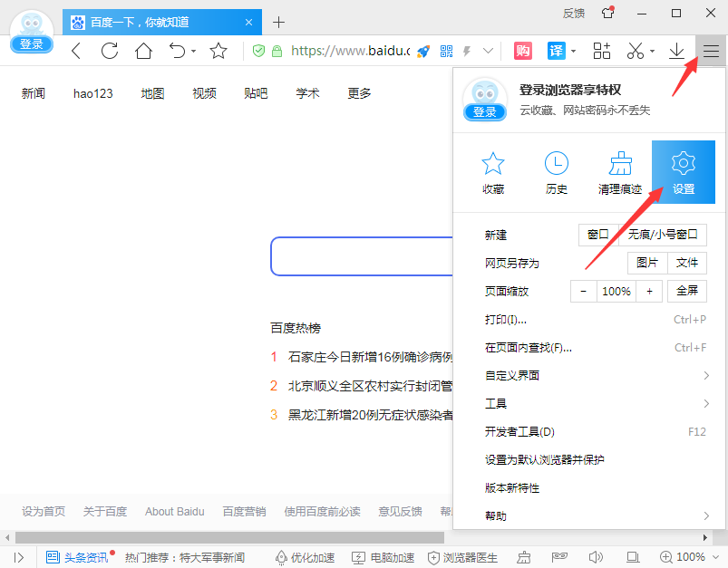
Task: Click 清理痕迹 clear traces icon
Action: 620,173
